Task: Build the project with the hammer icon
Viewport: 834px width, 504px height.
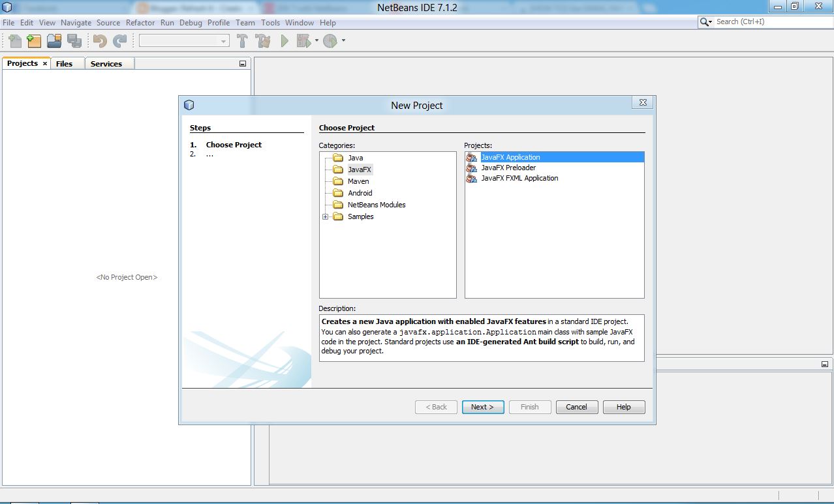Action: tap(241, 40)
